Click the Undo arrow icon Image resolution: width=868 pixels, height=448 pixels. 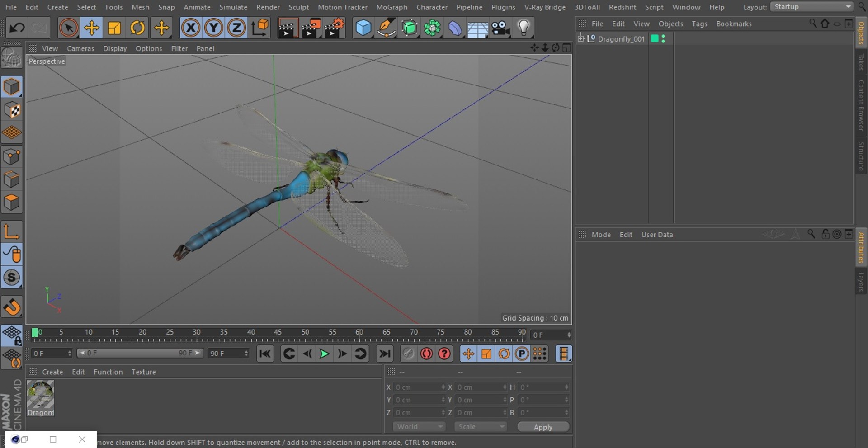pyautogui.click(x=17, y=28)
